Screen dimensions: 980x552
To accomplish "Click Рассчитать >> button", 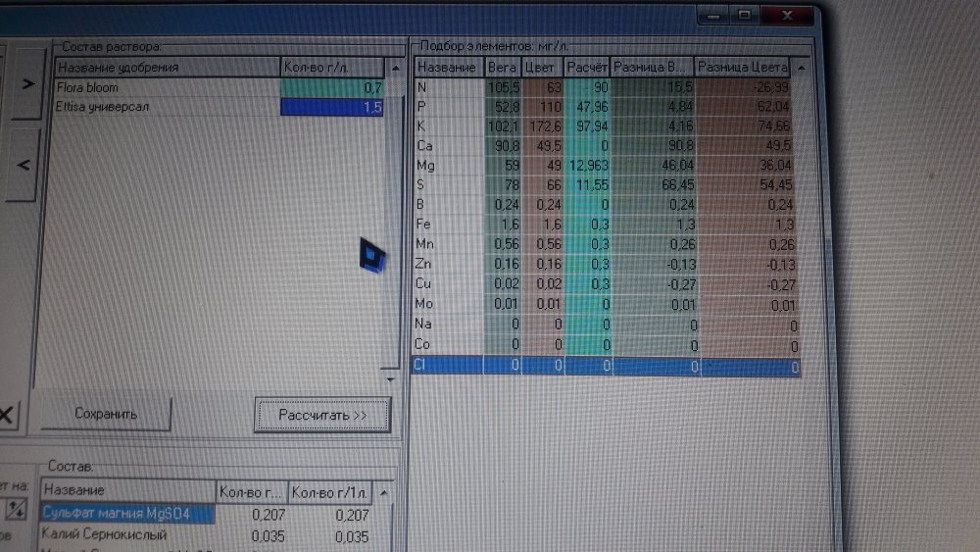I will click(322, 415).
